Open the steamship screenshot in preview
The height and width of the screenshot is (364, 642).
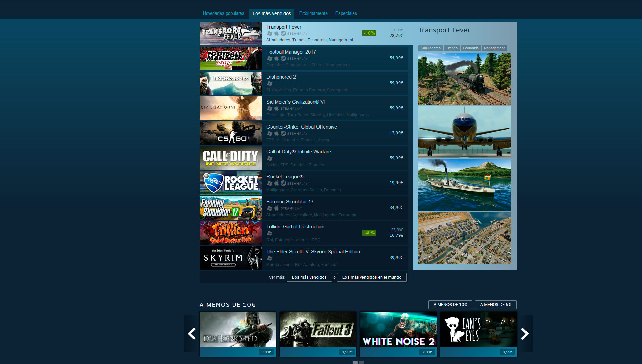pos(464,185)
